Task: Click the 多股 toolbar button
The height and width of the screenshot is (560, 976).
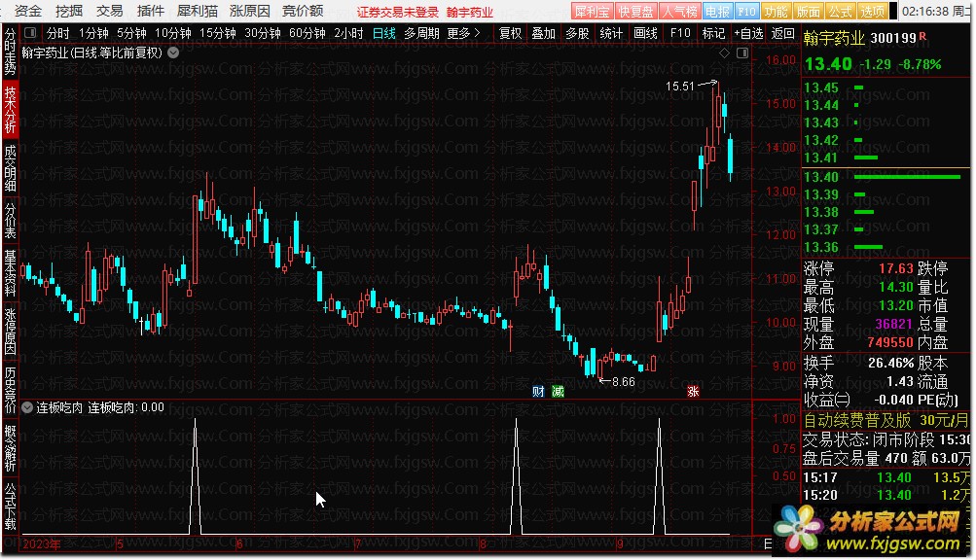Action: [577, 33]
